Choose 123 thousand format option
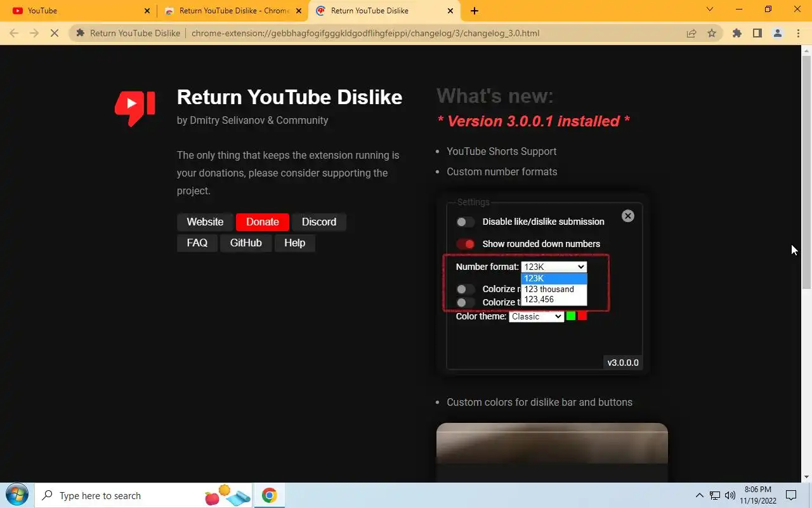The width and height of the screenshot is (812, 508). click(554, 289)
